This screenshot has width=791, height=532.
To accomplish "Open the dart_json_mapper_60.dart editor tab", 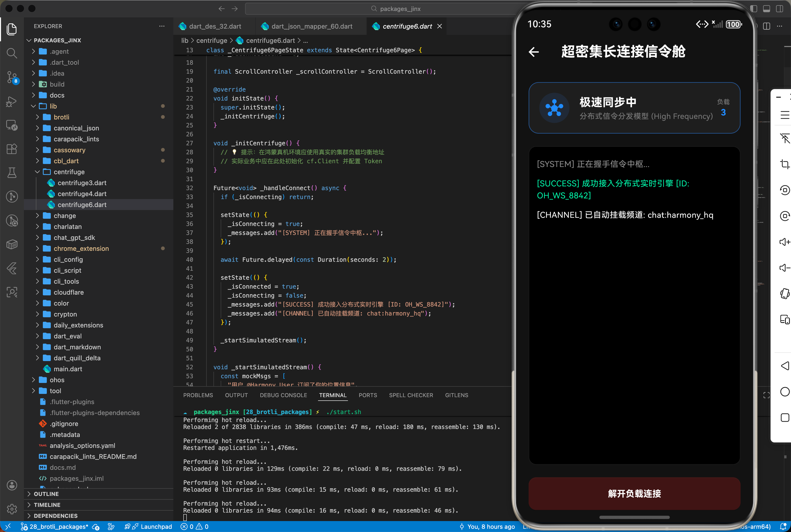I will click(x=311, y=26).
